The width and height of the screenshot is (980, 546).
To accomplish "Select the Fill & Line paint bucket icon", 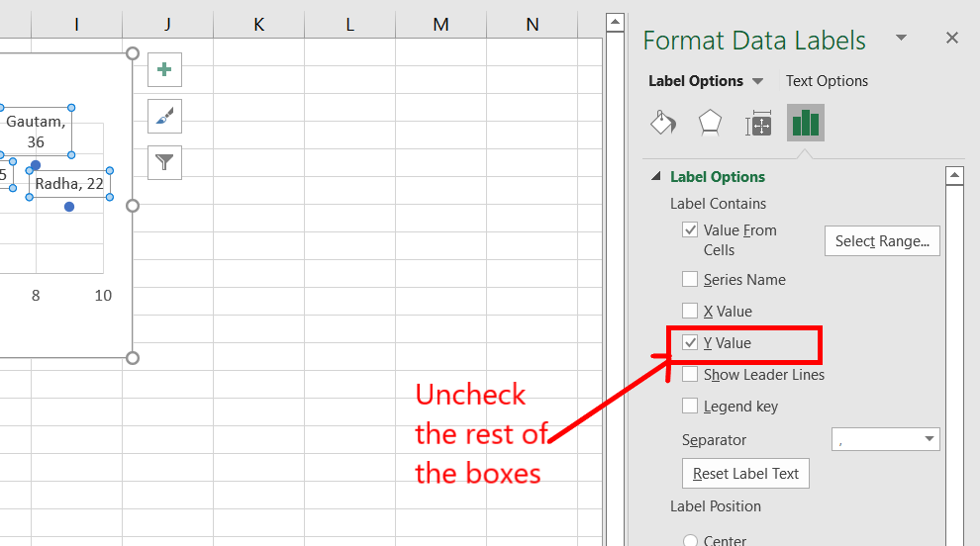I will point(663,123).
